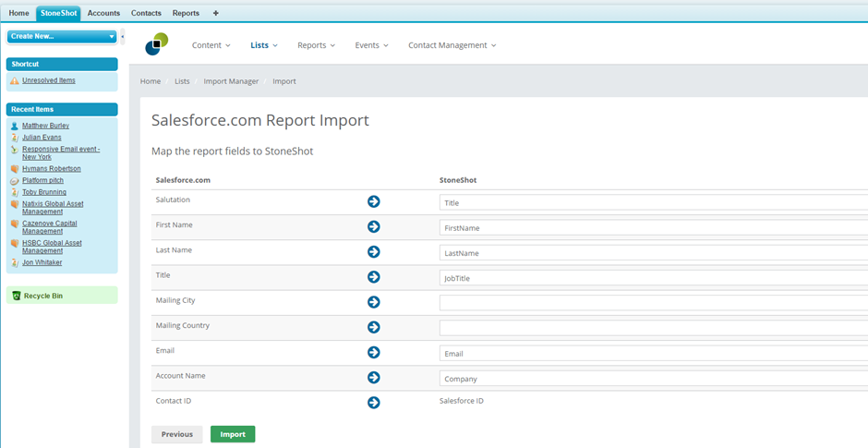Click the arrow icon beside Title field

click(374, 277)
